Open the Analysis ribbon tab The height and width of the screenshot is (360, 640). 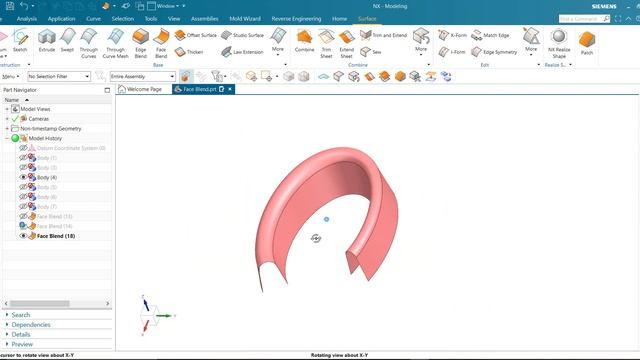(27, 19)
